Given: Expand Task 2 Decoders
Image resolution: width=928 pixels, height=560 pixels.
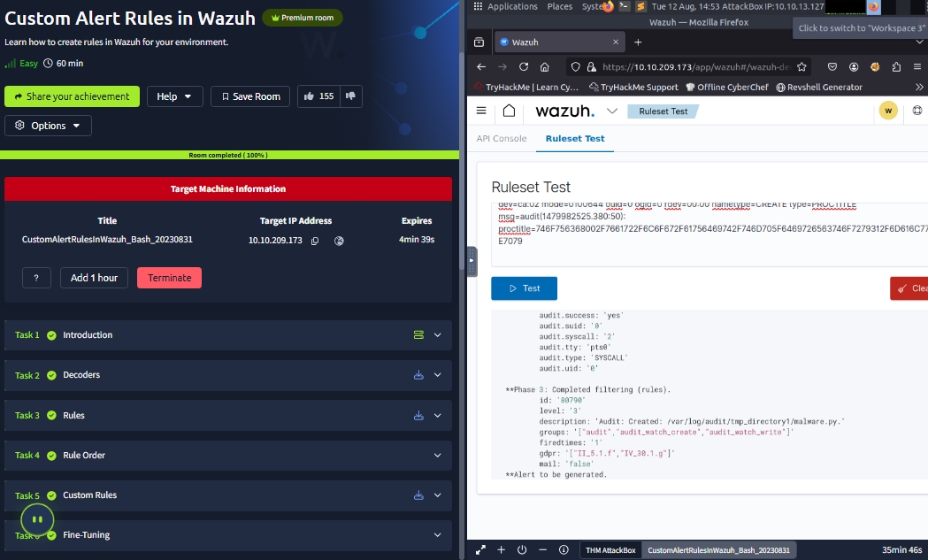Looking at the screenshot, I should point(437,375).
